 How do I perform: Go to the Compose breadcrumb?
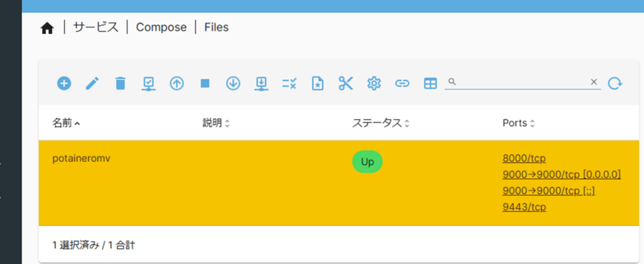[161, 28]
